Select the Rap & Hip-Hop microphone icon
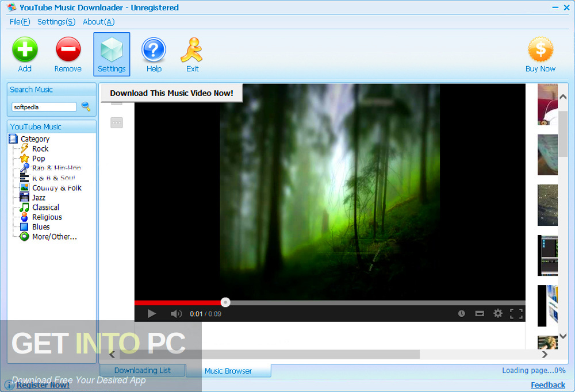The width and height of the screenshot is (575, 392). click(25, 168)
